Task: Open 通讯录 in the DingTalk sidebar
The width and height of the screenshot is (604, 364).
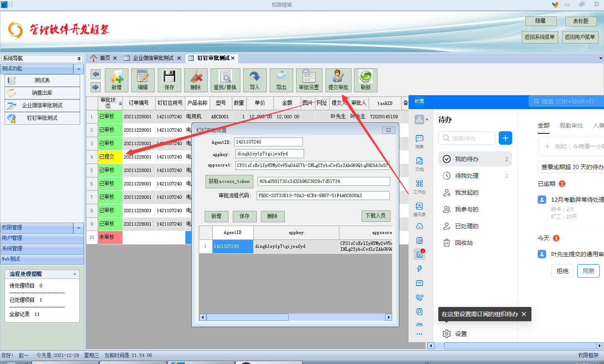Action: pos(419,209)
